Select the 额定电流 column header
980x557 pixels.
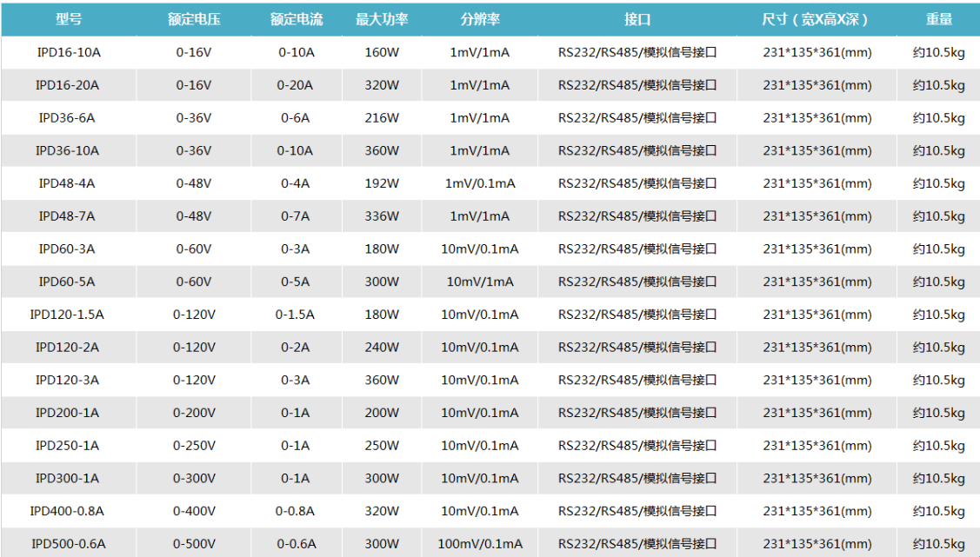pyautogui.click(x=295, y=19)
